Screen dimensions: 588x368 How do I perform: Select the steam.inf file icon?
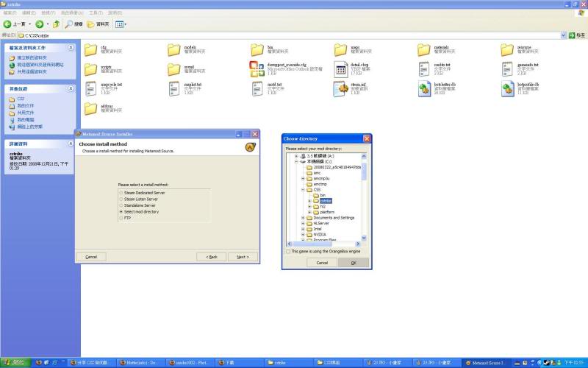[x=340, y=89]
